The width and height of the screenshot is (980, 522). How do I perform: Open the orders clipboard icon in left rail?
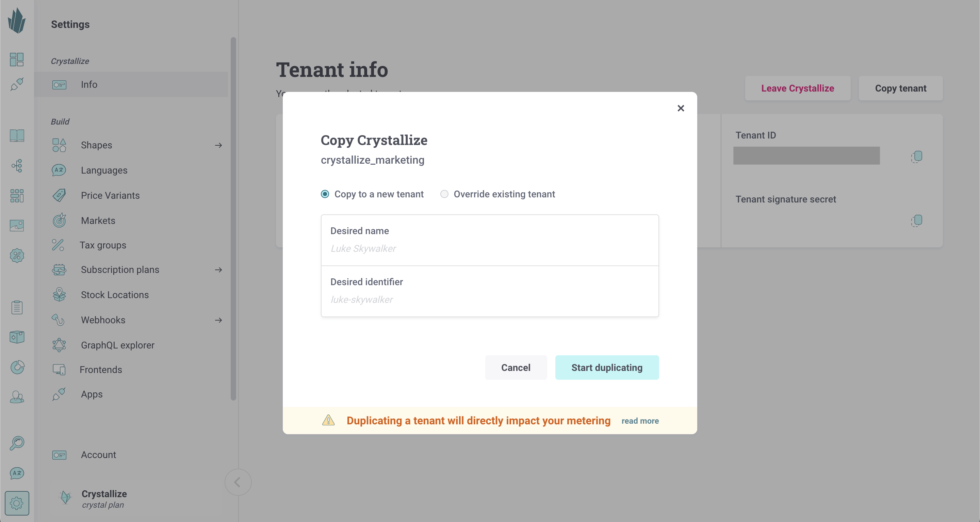17,307
